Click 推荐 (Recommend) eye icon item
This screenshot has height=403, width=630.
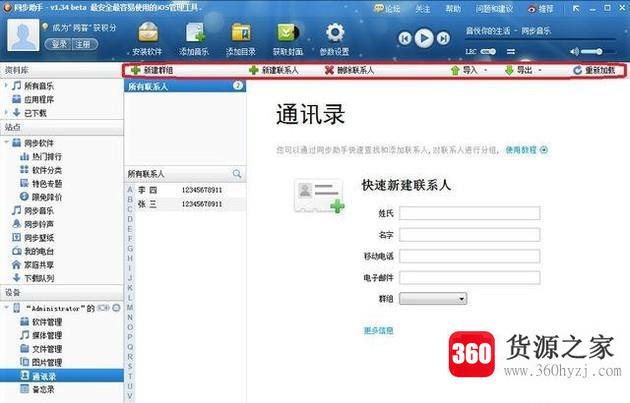[x=540, y=8]
